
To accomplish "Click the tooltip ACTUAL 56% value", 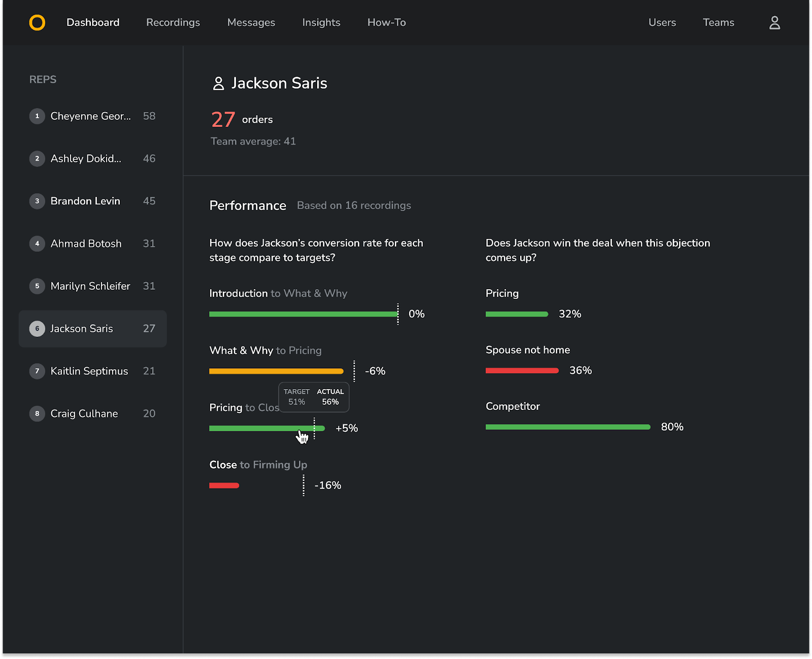I will click(330, 402).
